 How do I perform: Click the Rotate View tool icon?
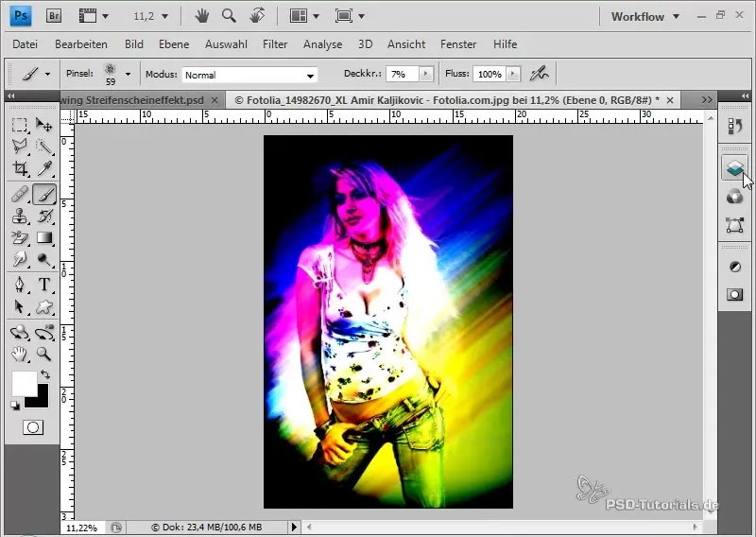pos(257,16)
